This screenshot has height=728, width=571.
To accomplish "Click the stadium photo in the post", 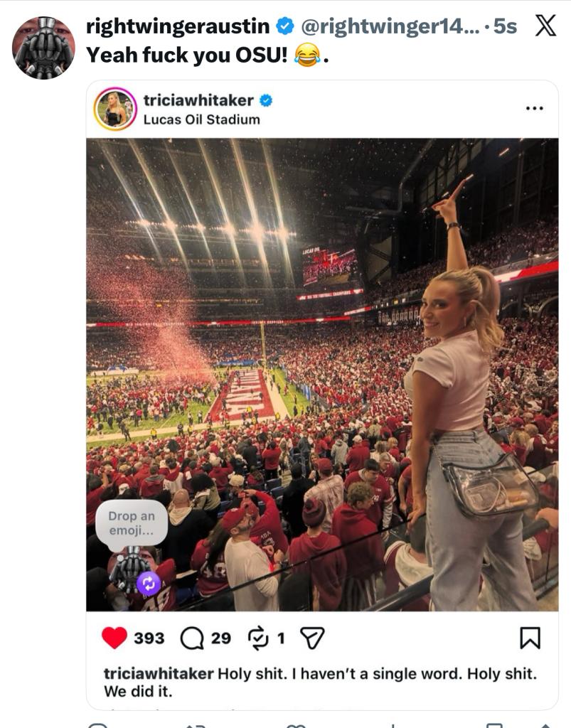I will pos(322,374).
